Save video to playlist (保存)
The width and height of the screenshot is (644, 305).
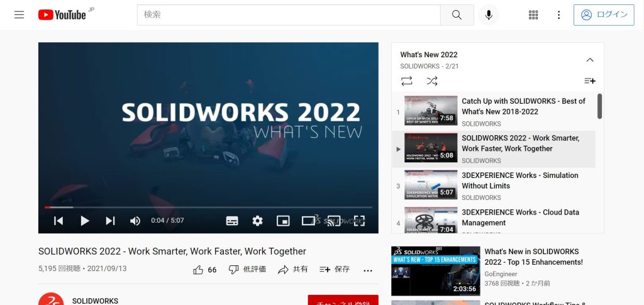(335, 269)
